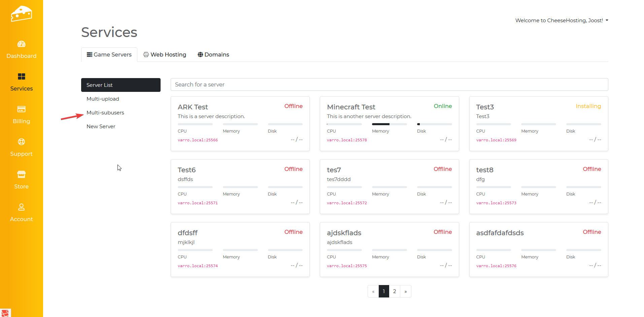Click the Account user icon
The image size is (644, 317).
coord(21,207)
